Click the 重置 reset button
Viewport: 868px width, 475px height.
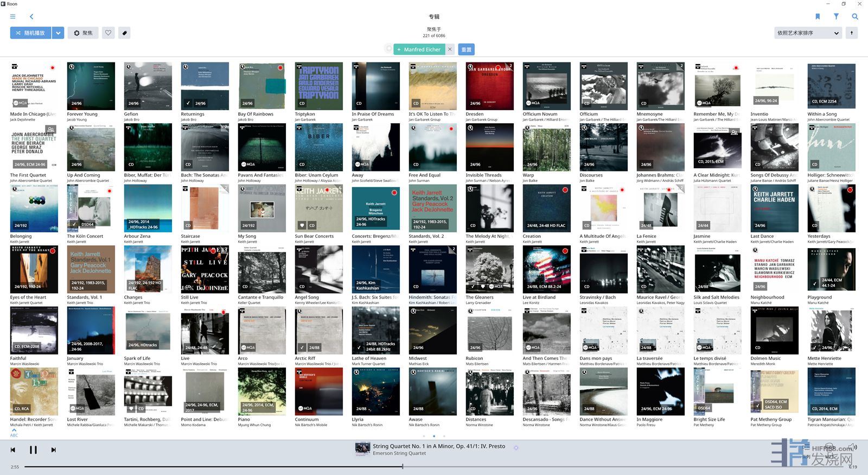tap(466, 49)
